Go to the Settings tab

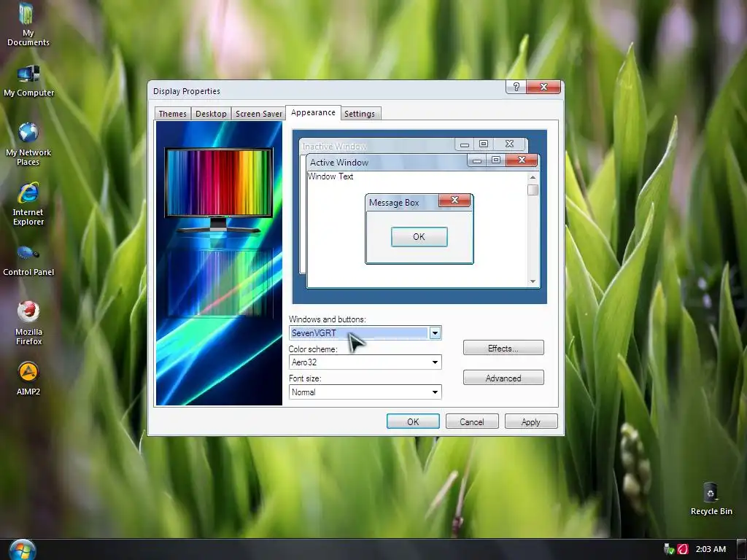pyautogui.click(x=360, y=114)
